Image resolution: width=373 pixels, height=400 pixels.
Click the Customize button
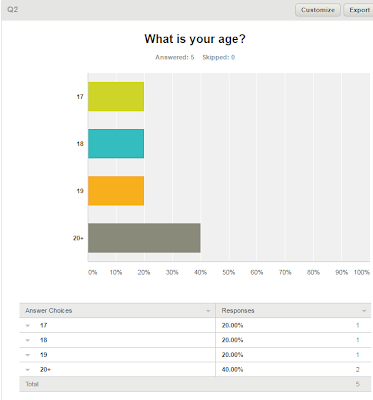coord(318,10)
